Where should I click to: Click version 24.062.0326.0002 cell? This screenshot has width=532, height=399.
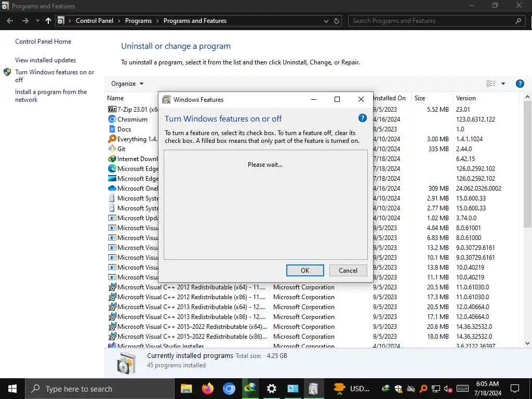click(x=478, y=188)
